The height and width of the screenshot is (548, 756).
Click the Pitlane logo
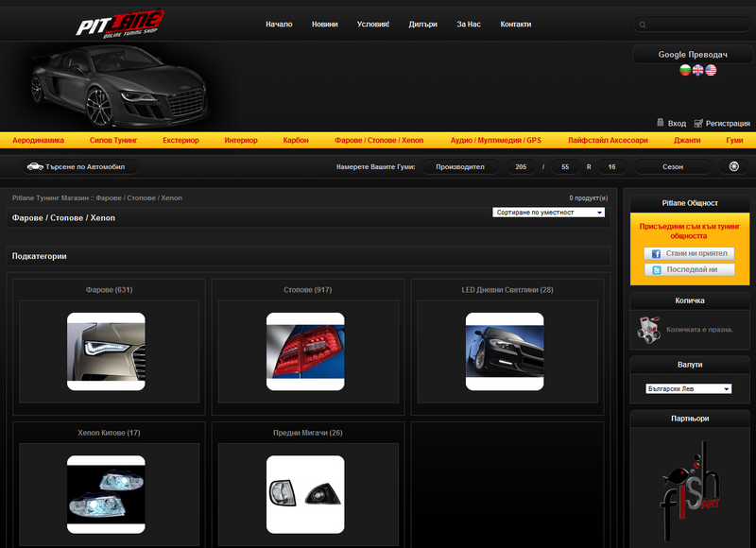120,25
